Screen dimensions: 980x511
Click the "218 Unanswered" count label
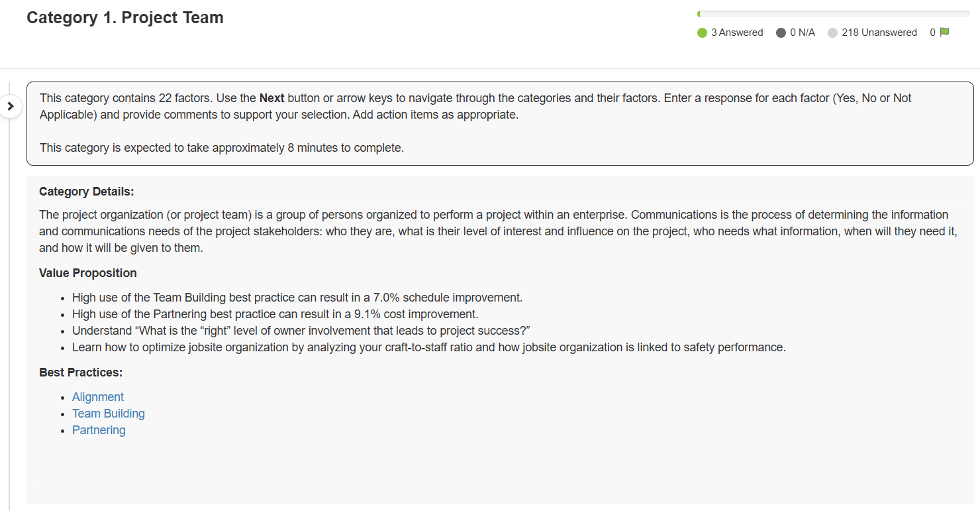[879, 32]
